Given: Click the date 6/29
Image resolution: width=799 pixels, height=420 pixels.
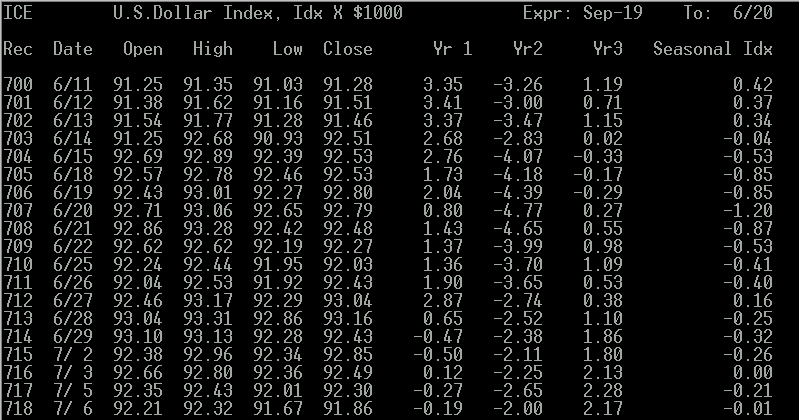Looking at the screenshot, I should pyautogui.click(x=73, y=336).
